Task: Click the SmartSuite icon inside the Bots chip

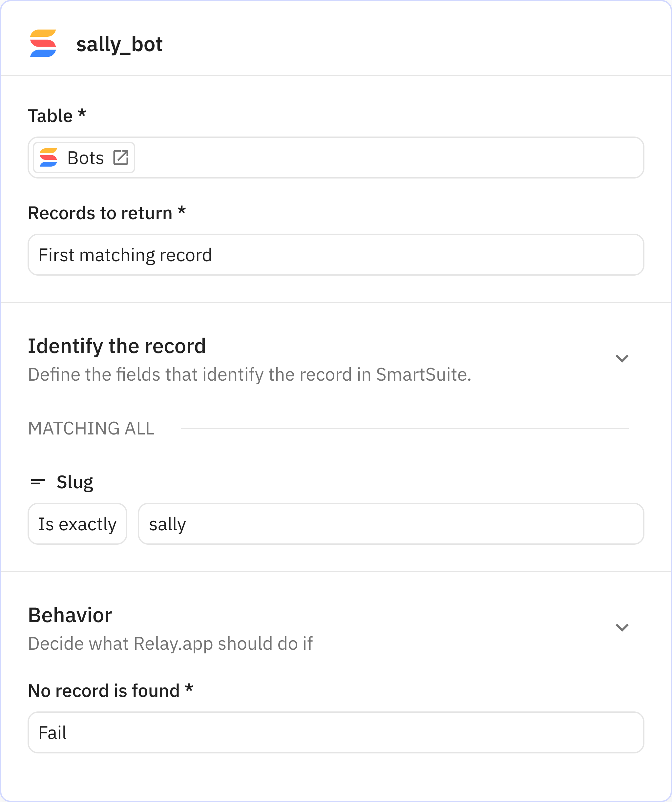Action: [x=49, y=157]
